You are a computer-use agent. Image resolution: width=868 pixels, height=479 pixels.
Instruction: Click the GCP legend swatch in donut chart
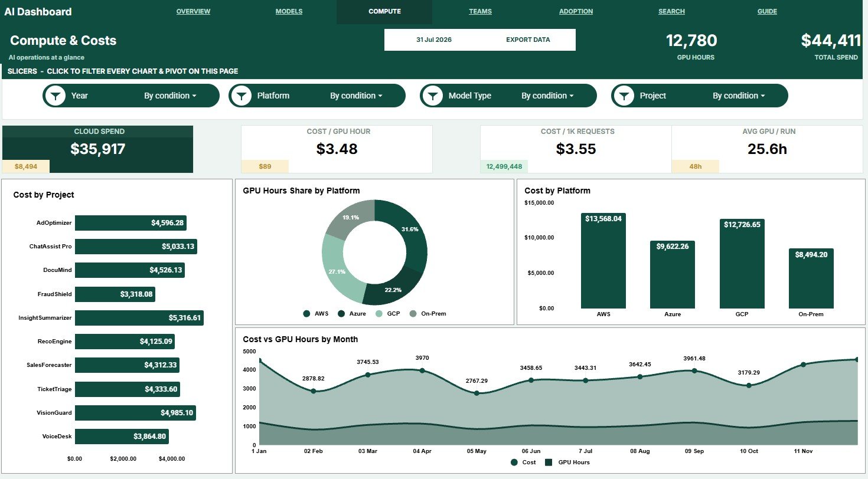pyautogui.click(x=378, y=314)
